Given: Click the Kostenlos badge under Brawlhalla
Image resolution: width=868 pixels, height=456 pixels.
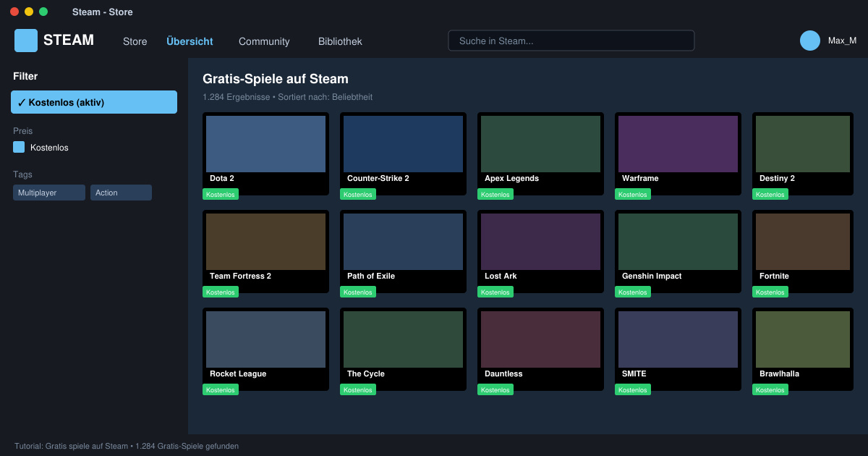Looking at the screenshot, I should pos(770,389).
